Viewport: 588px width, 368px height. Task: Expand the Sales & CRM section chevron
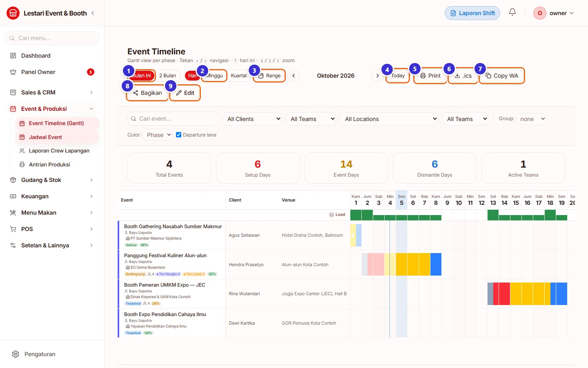point(91,92)
